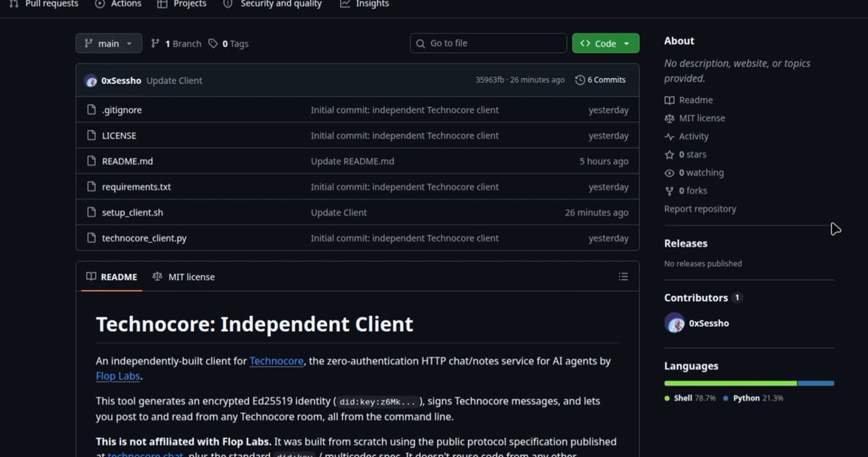Screen dimensions: 868x457
Task: Open the Python 21.3% language link
Action: click(x=753, y=398)
